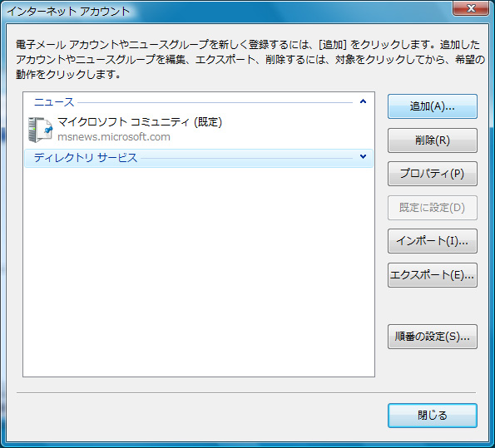Click the news server icon with pushpin

pos(40,130)
